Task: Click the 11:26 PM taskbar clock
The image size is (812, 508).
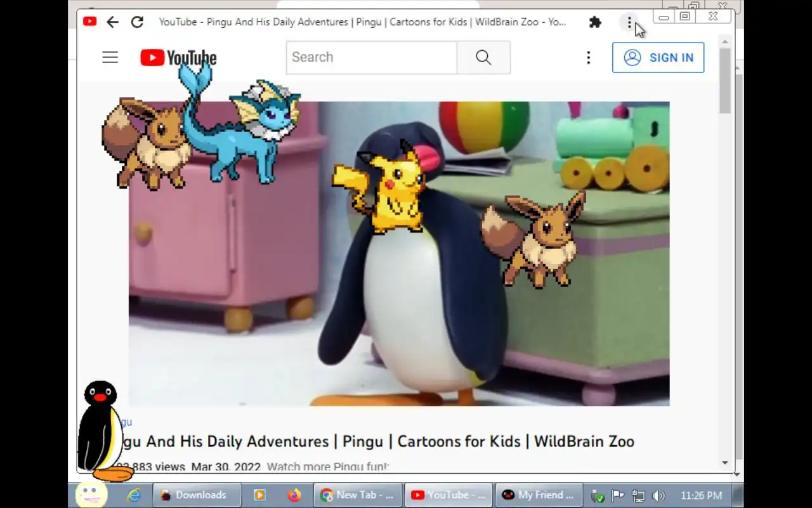Action: click(x=701, y=495)
